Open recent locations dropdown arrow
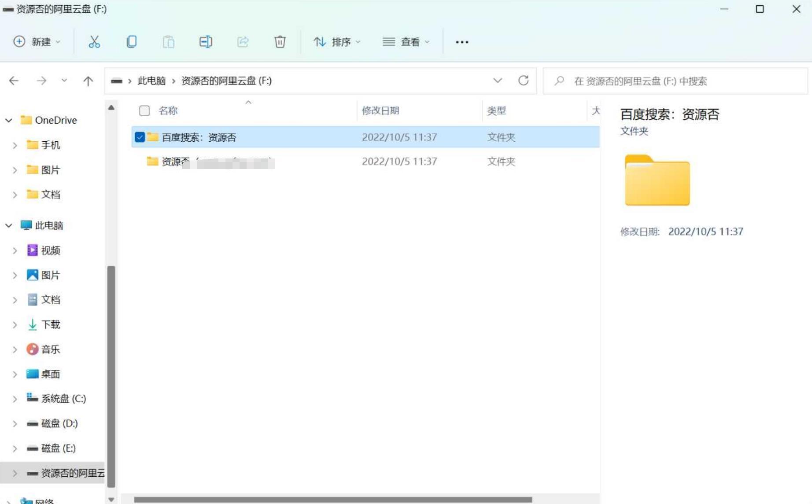 click(64, 80)
